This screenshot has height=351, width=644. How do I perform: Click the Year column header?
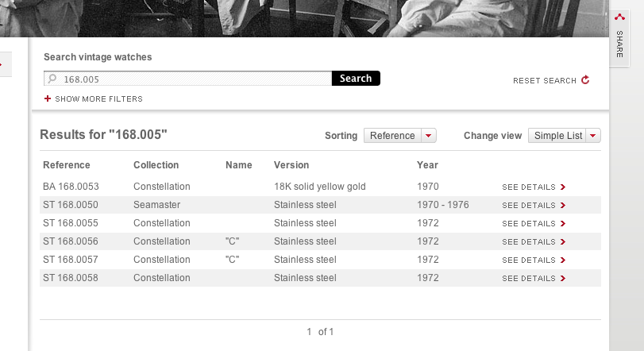pyautogui.click(x=427, y=165)
